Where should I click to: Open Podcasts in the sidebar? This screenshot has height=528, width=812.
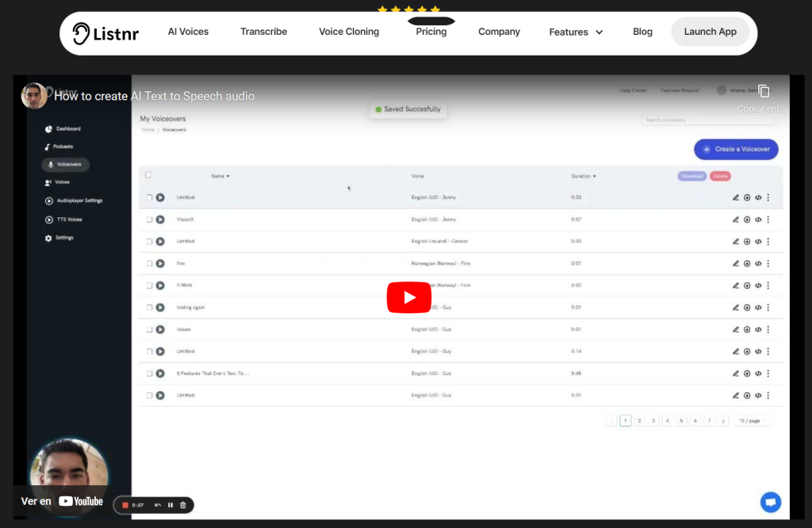click(59, 147)
